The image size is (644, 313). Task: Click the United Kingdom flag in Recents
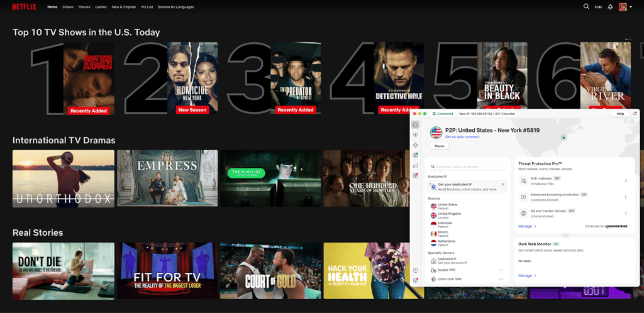(433, 216)
